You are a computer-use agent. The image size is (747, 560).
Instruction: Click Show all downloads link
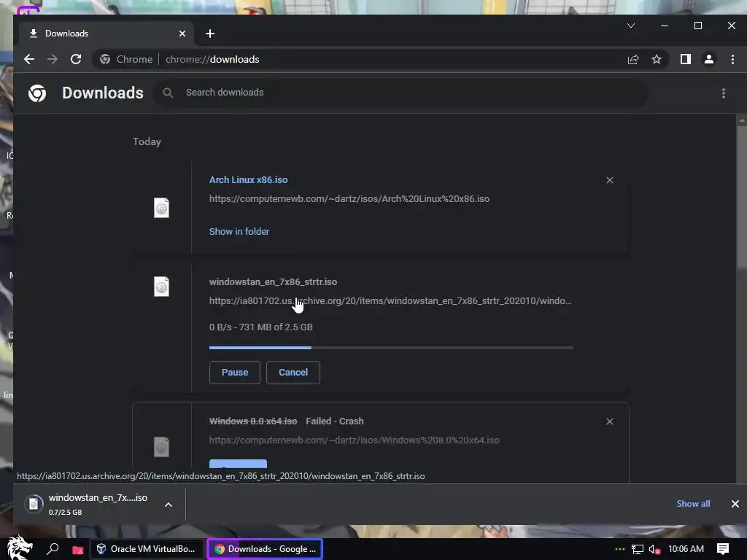[x=693, y=504]
